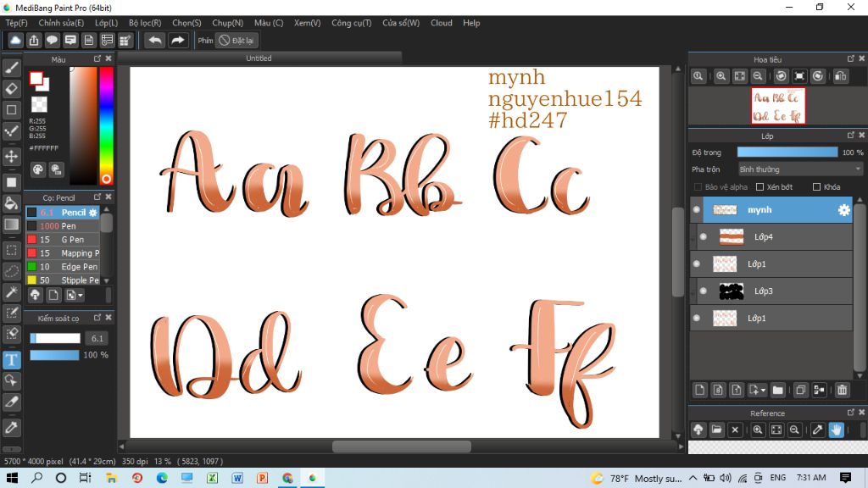868x488 pixels.
Task: Enable the Khóa lock checkbox
Action: coord(816,187)
